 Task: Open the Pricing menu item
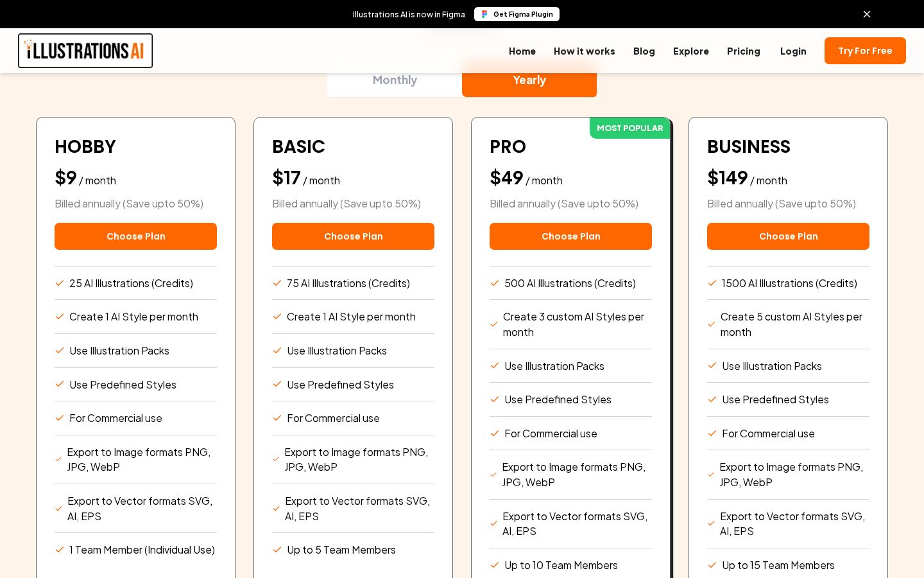[x=744, y=51]
